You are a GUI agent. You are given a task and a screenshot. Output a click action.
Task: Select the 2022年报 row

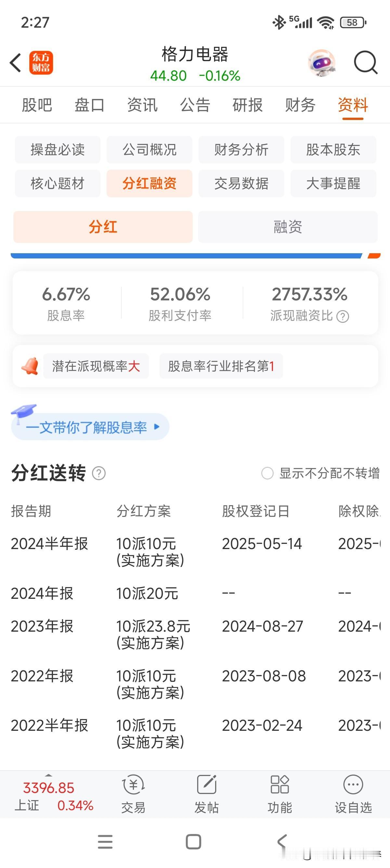coord(195,684)
